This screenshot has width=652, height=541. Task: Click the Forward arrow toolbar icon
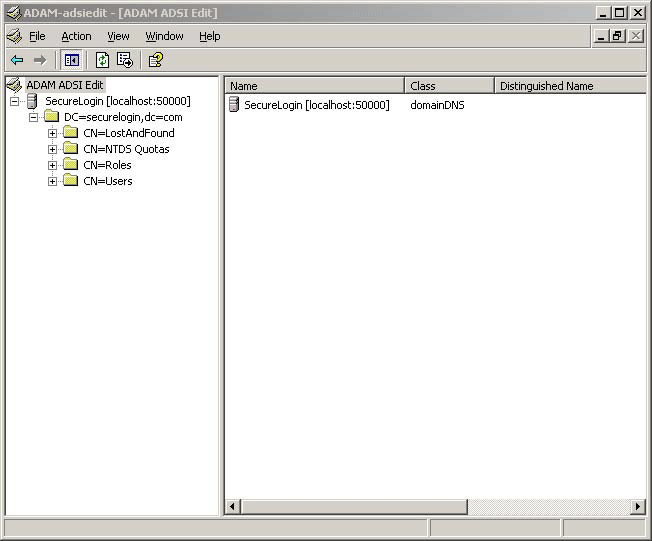[x=40, y=60]
